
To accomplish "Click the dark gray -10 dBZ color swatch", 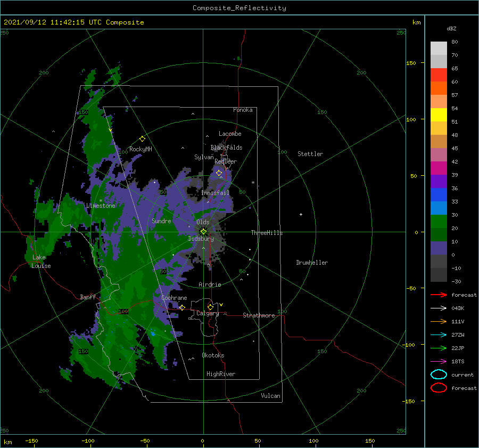I will [x=439, y=275].
